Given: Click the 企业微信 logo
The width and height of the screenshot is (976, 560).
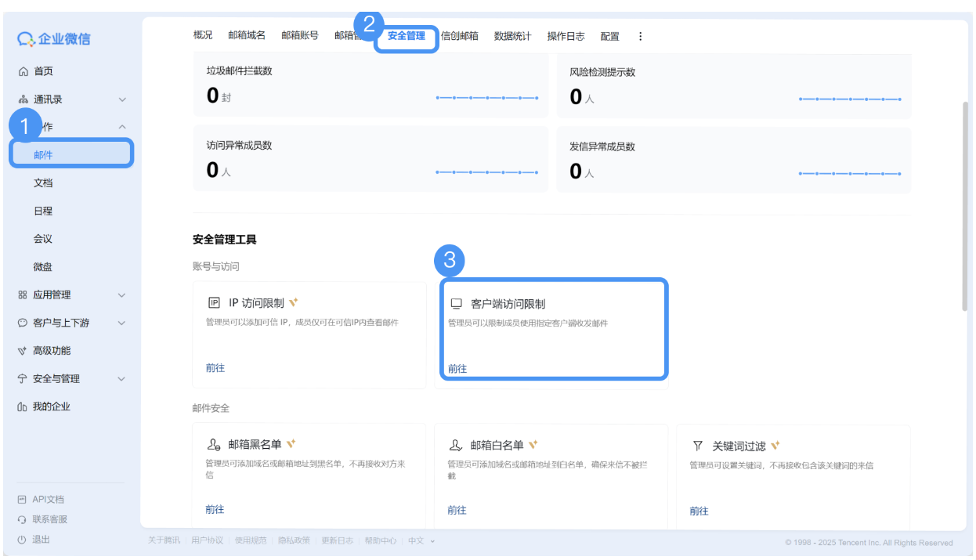Looking at the screenshot, I should click(56, 39).
